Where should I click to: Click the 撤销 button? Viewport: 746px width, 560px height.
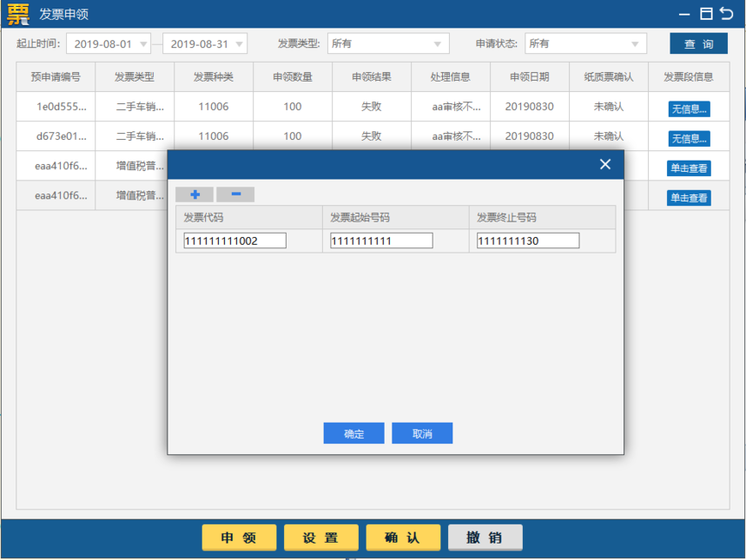tap(485, 537)
